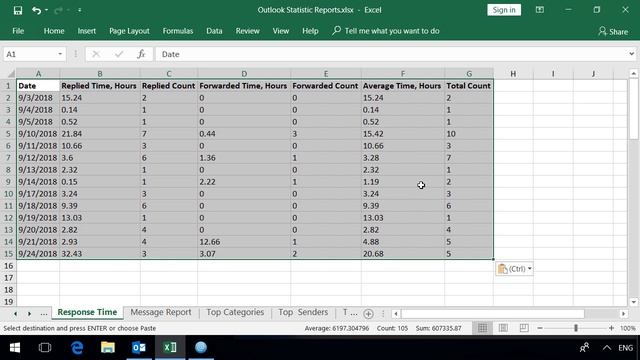Launch Microsoft Edge from taskbar
The image size is (640, 360).
[77, 347]
